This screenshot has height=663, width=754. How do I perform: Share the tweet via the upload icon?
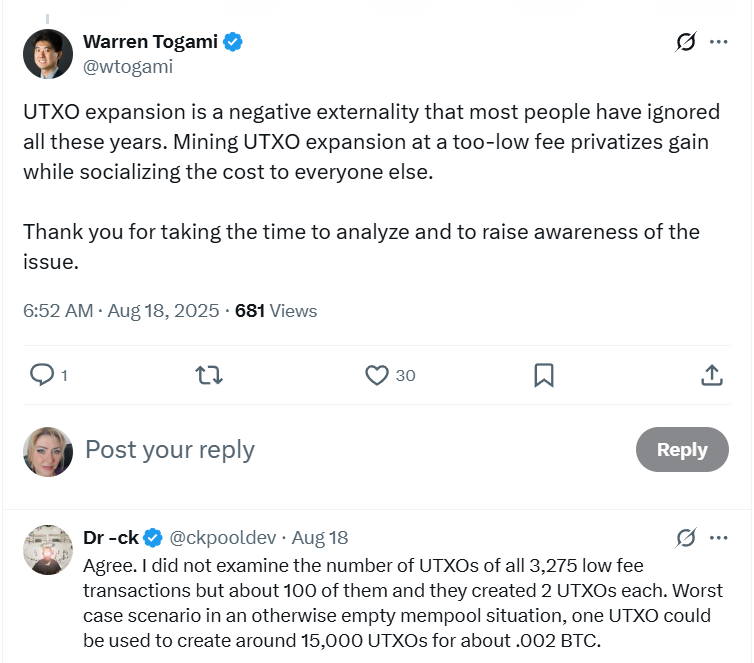coord(712,375)
